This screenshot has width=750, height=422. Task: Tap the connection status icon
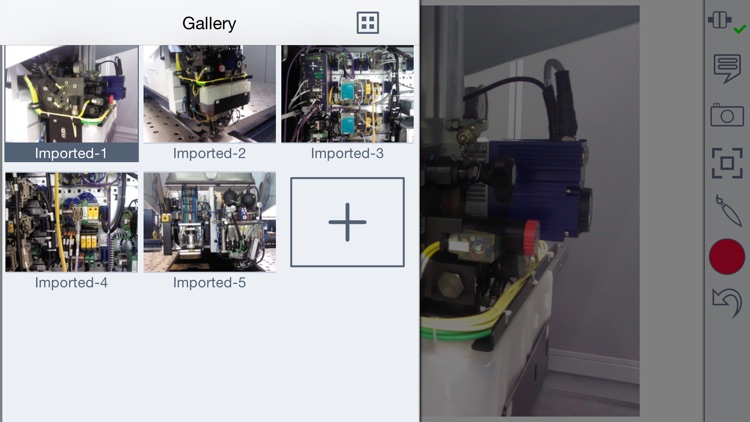(x=727, y=22)
